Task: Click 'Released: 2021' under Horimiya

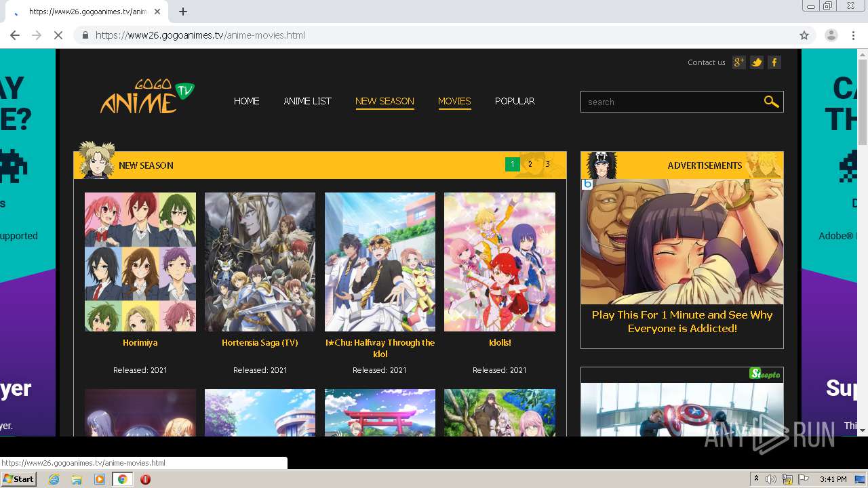Action: click(x=140, y=370)
